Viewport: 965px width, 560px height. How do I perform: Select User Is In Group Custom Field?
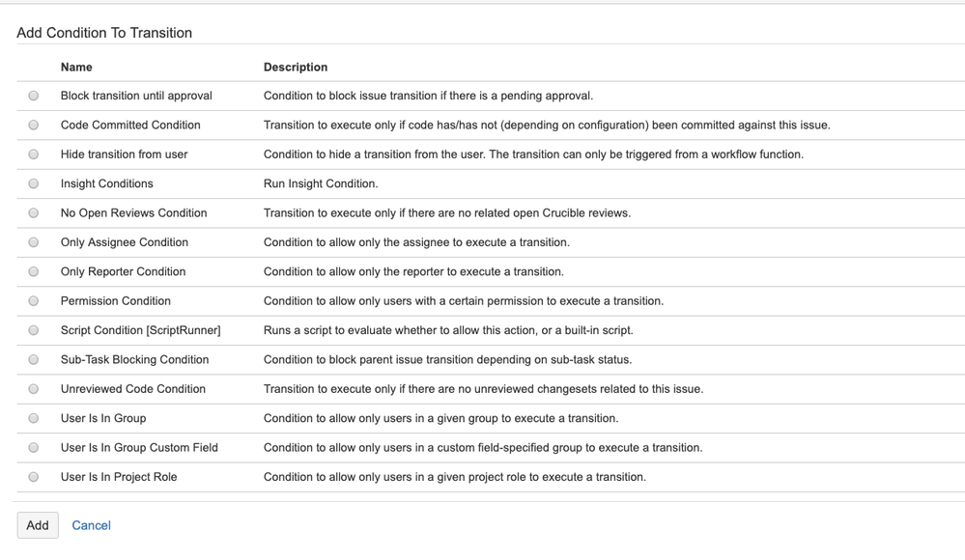pos(33,447)
